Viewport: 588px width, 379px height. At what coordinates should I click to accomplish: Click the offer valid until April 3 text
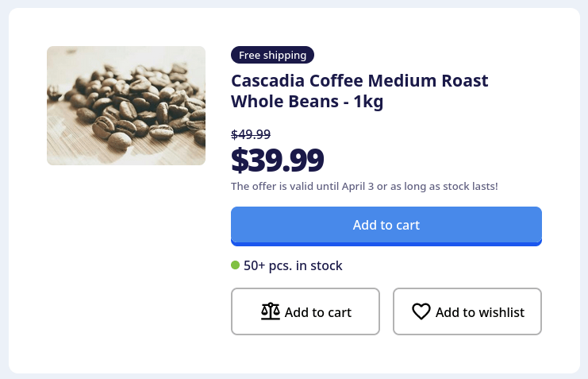[x=364, y=187]
